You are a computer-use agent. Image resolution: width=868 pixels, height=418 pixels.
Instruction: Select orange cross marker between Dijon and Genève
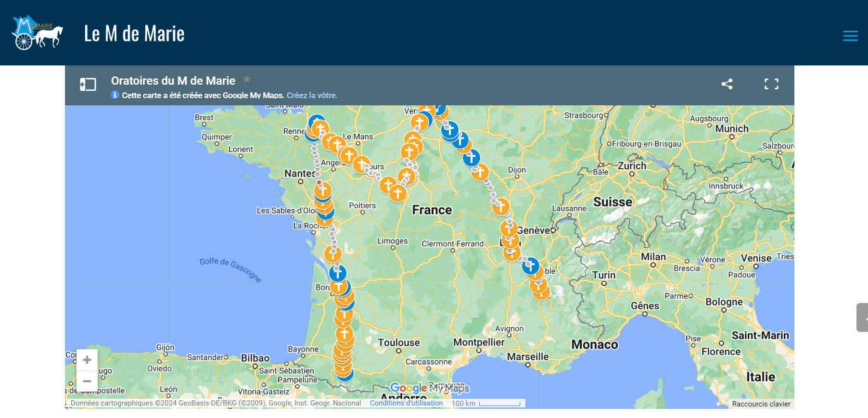pos(500,207)
